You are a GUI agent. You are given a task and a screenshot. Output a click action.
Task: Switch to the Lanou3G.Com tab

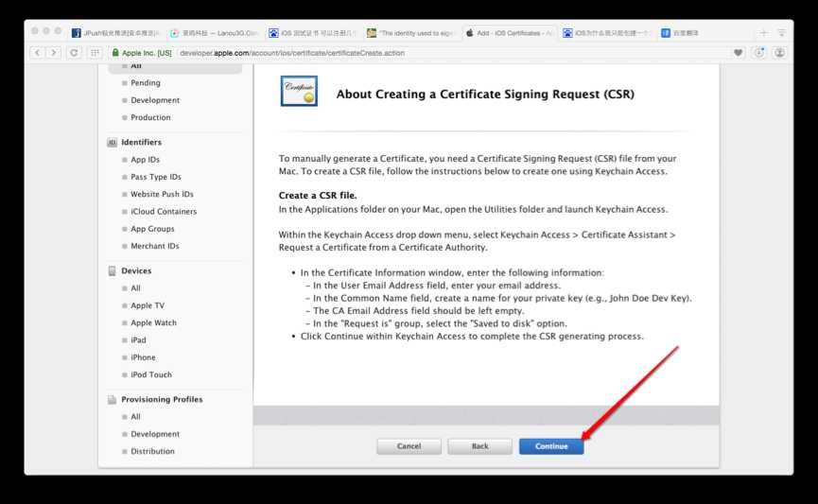(x=215, y=33)
